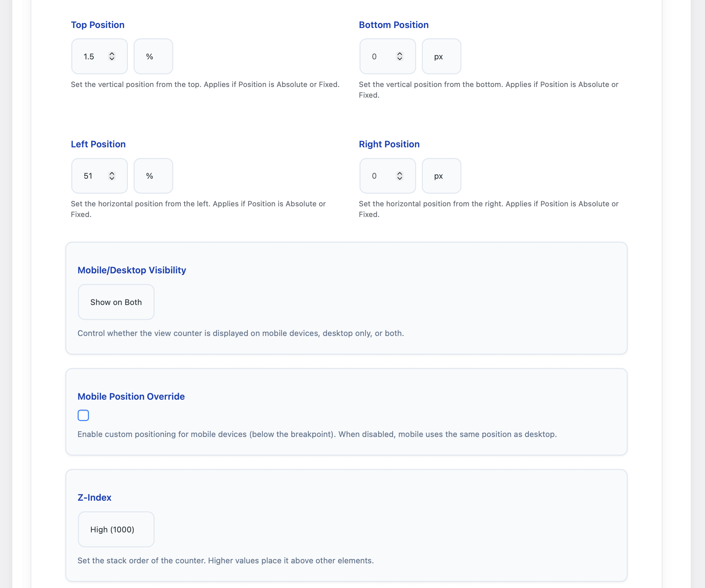Open the Z-Index level selector
Viewport: 705px width, 588px height.
tap(116, 529)
